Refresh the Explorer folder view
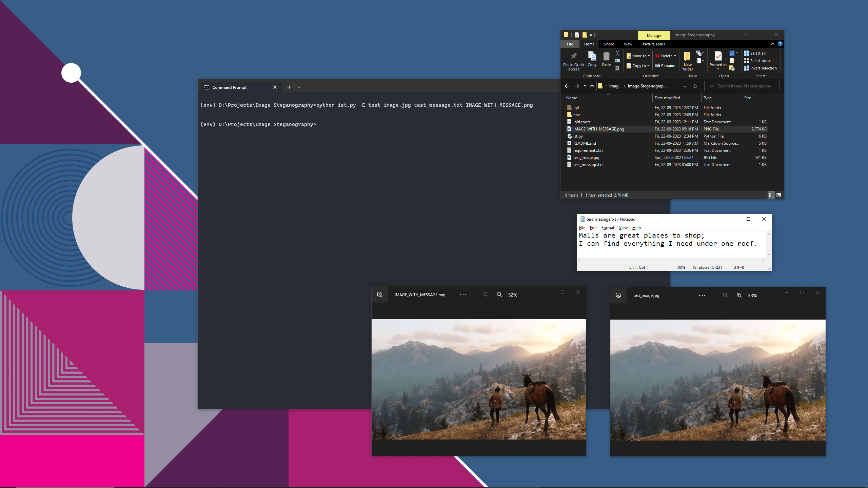 (x=695, y=86)
